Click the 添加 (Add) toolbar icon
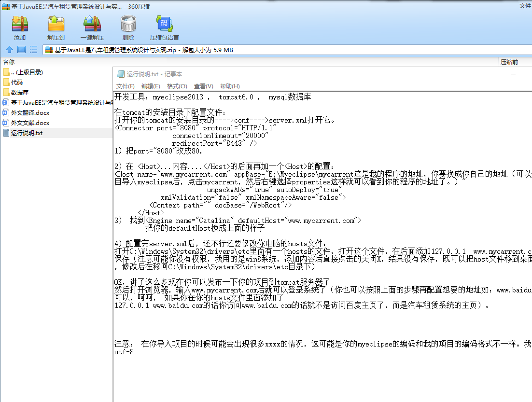 [x=20, y=24]
